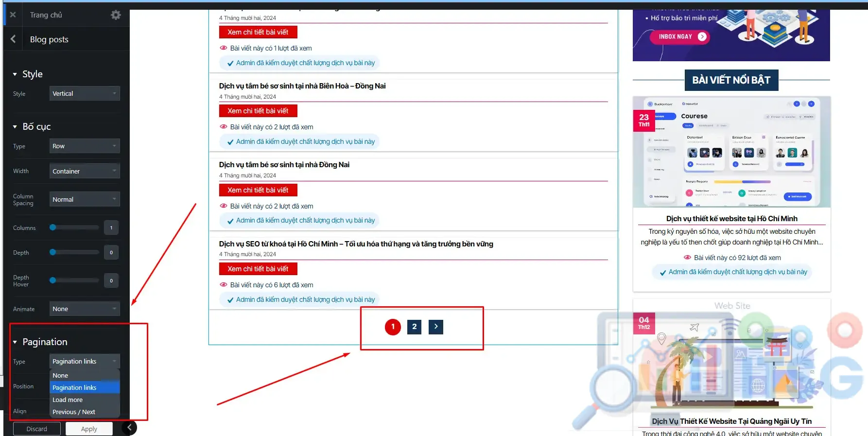Click next page arrow in pagination
Viewport: 868px width, 436px height.
coord(435,327)
